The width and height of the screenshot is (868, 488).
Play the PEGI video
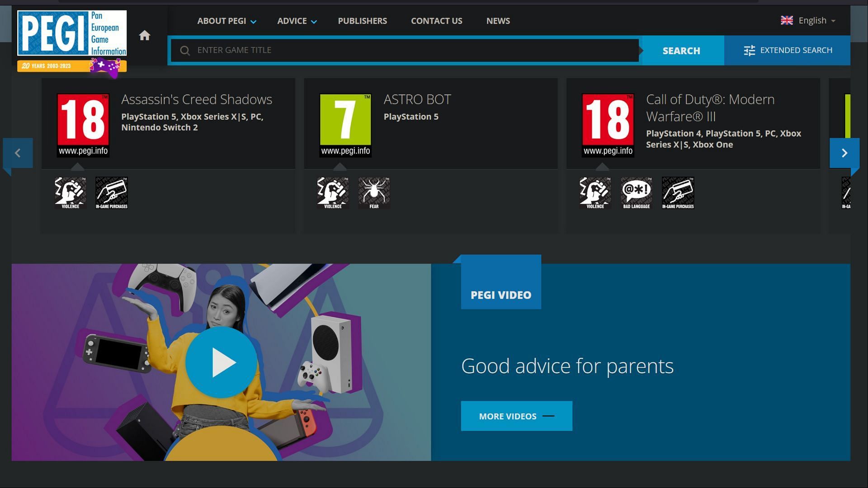[x=222, y=362]
